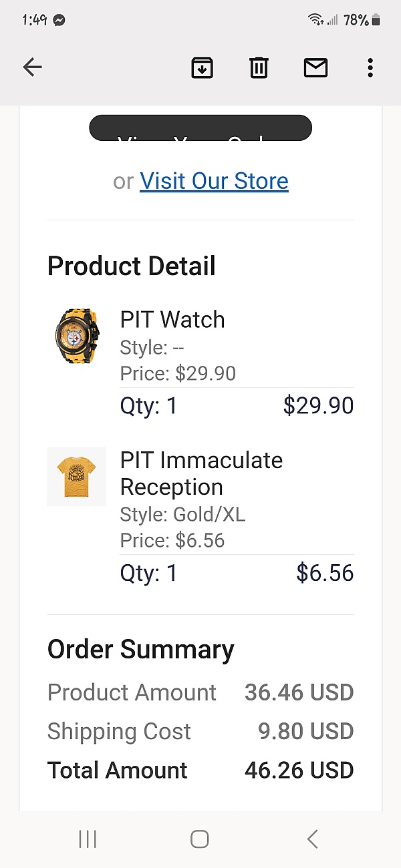The height and width of the screenshot is (868, 401).
Task: Archive this email with the archive icon
Action: click(202, 67)
